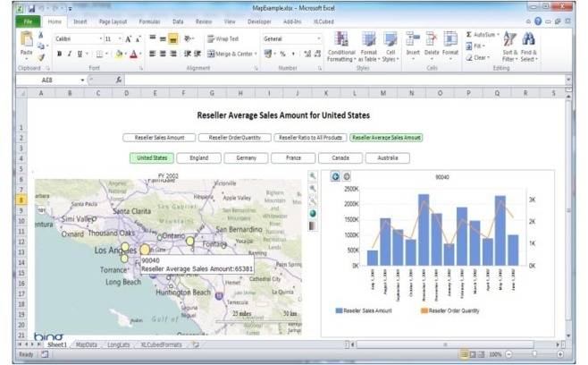Open the XLCubed ribbon tab
588x365 pixels.
323,21
